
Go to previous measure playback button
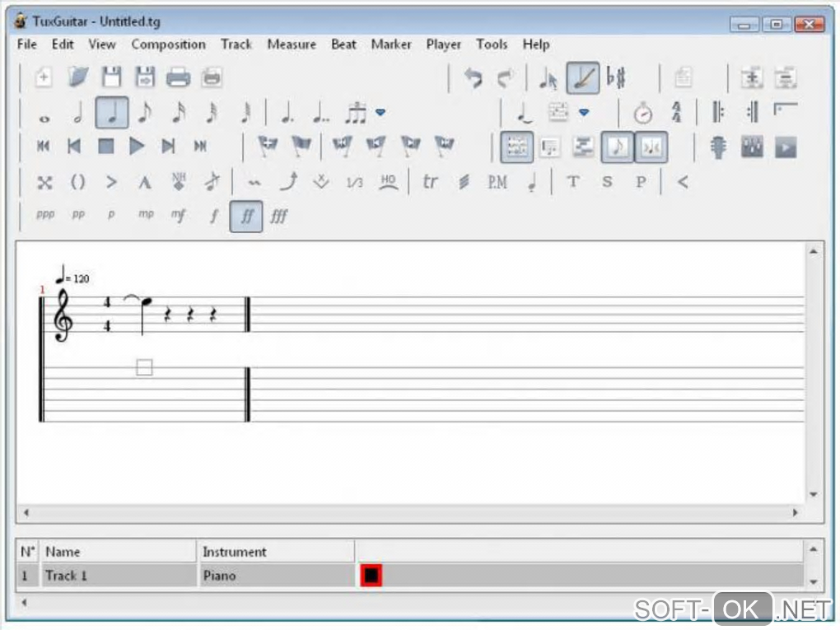click(74, 146)
